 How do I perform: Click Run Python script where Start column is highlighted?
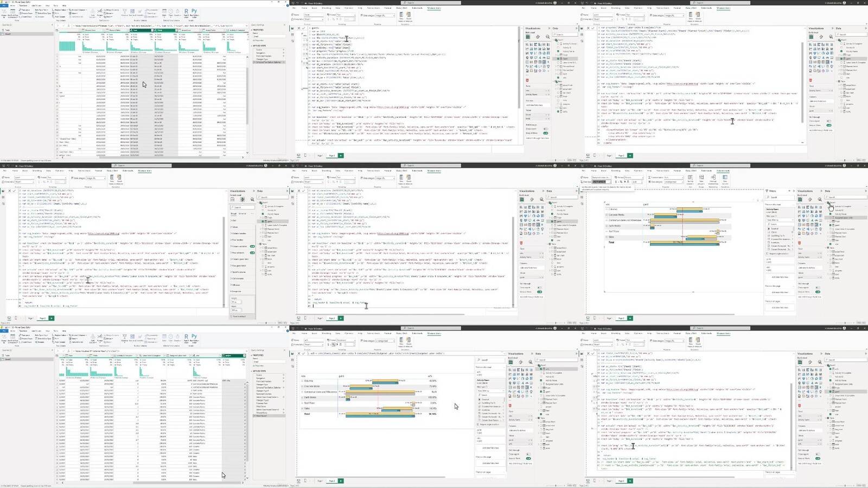(194, 12)
